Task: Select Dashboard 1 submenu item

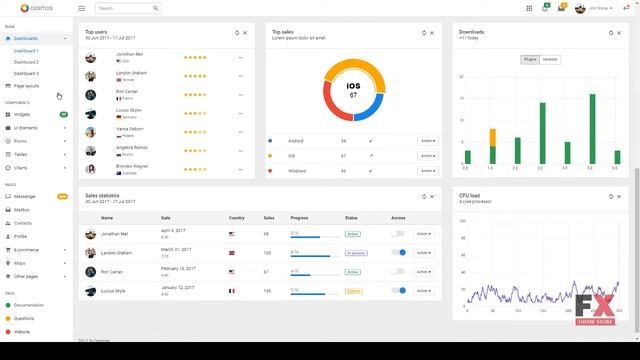Action: click(x=26, y=51)
